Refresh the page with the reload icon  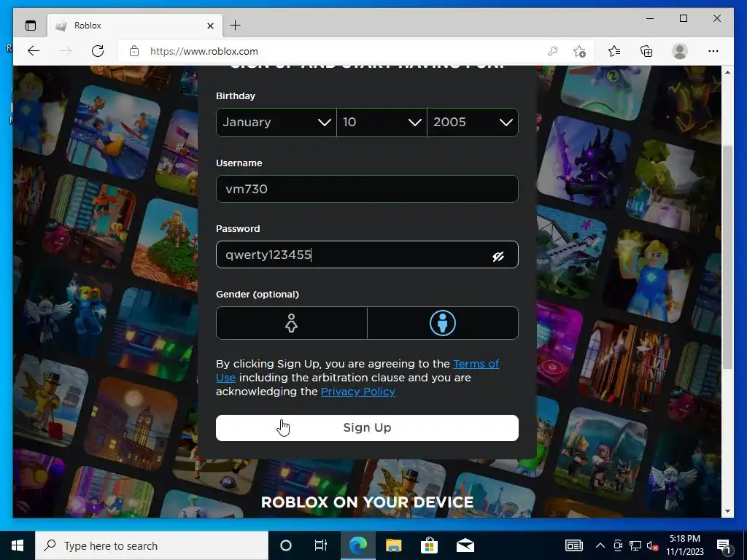[98, 51]
